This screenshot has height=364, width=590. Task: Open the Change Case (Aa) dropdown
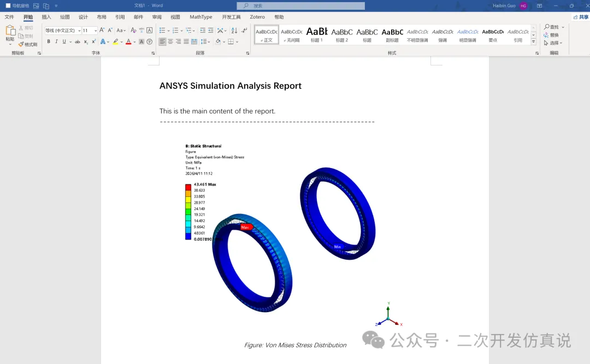[x=121, y=31]
